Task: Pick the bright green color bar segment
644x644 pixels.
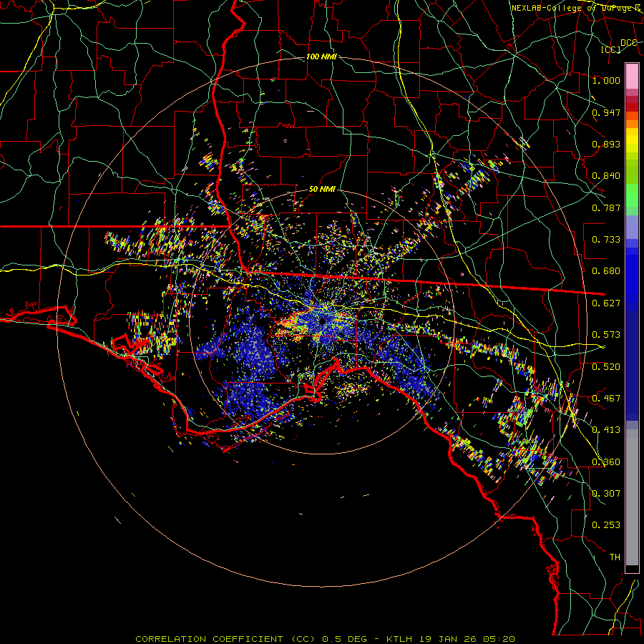Action: (x=632, y=195)
